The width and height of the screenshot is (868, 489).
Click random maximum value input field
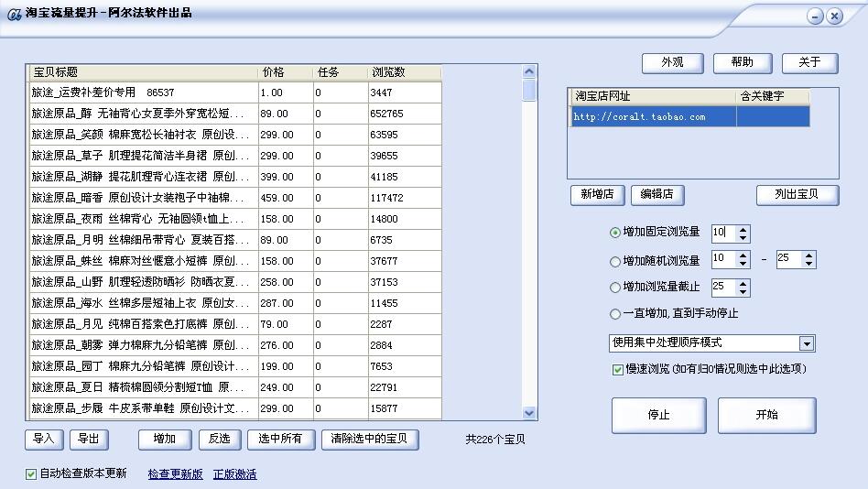click(789, 260)
